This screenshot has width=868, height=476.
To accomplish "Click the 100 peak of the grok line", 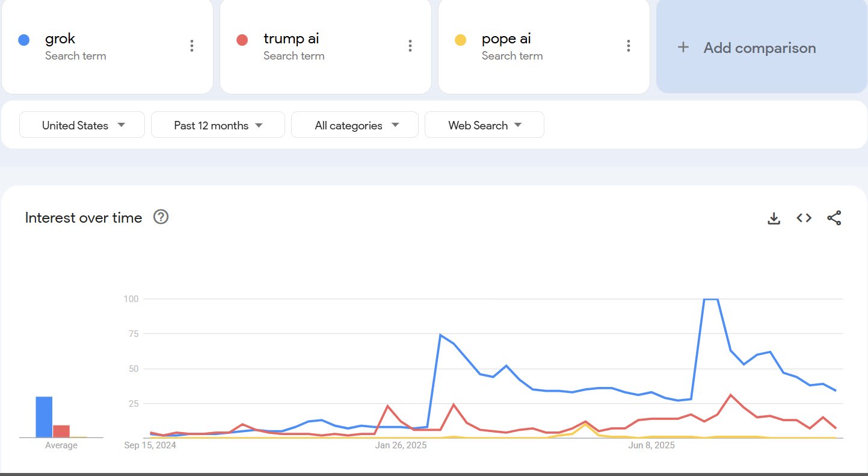I will [x=710, y=299].
